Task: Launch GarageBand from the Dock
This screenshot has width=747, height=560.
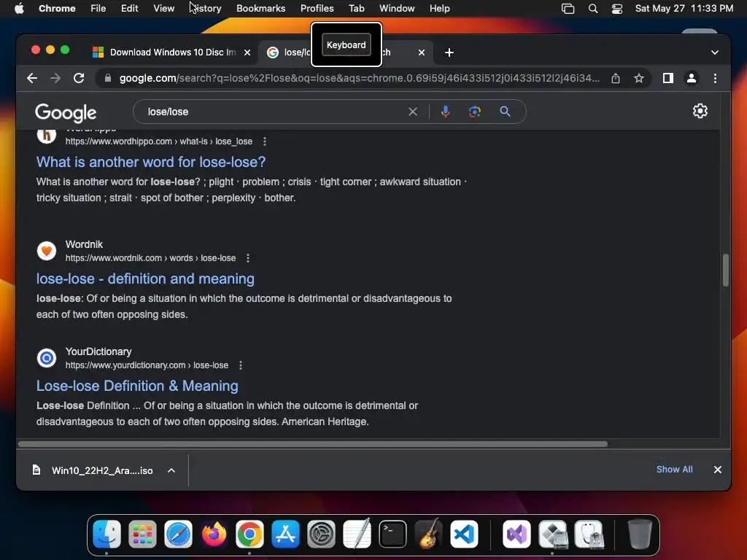Action: 428,534
